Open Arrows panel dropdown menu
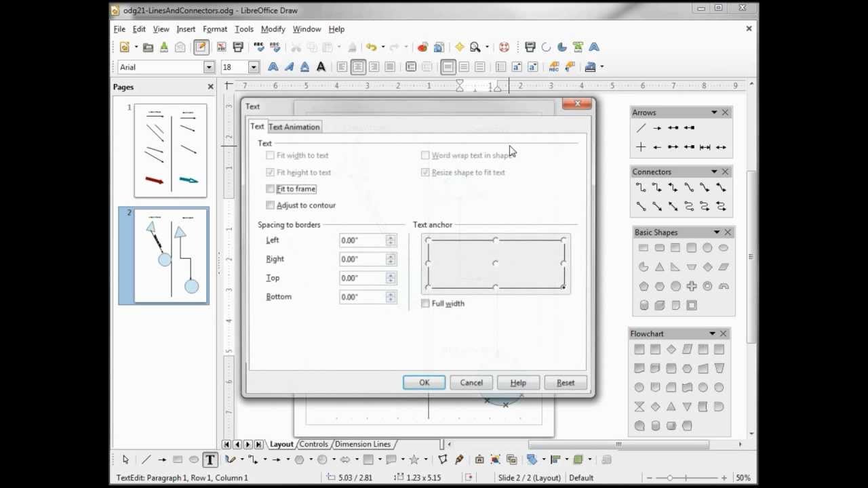868x488 pixels. 714,113
